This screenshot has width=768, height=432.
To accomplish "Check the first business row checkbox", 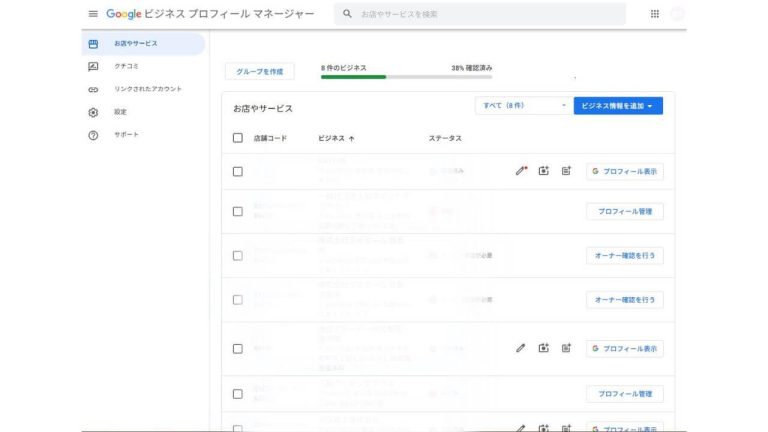I will pos(238,171).
